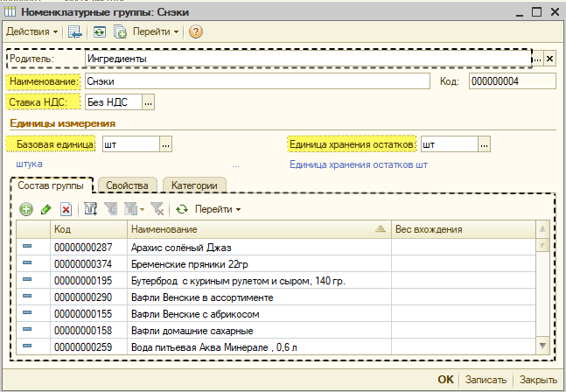Click code cell 0000000195
The image size is (566, 392).
(89, 281)
